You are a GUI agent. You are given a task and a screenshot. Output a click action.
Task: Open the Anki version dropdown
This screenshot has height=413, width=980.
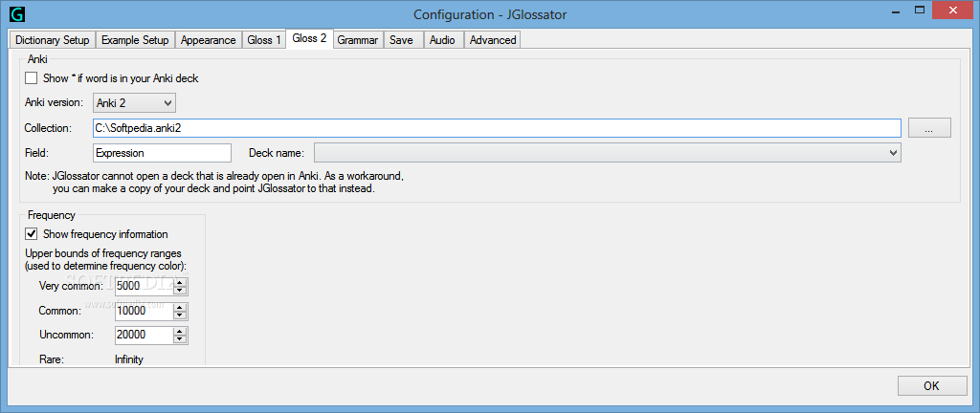click(x=134, y=103)
